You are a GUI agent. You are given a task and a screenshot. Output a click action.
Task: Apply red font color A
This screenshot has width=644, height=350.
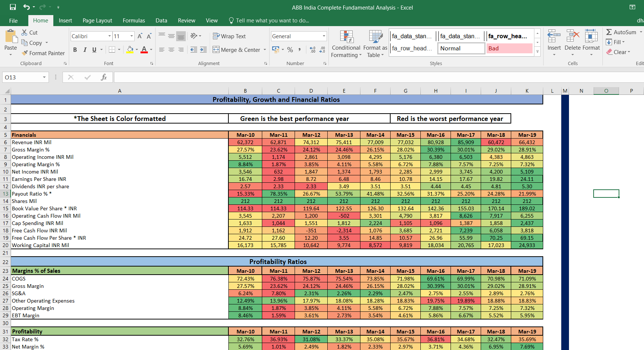point(144,50)
